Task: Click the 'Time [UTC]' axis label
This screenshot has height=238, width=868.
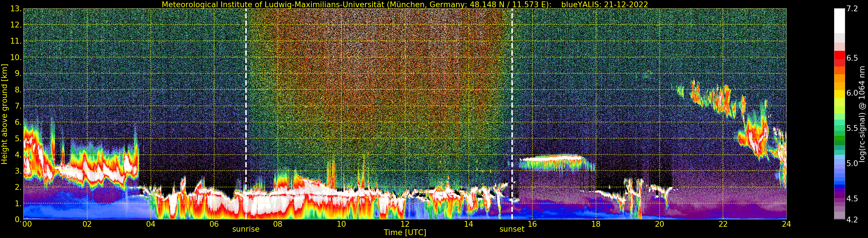Action: tap(405, 233)
